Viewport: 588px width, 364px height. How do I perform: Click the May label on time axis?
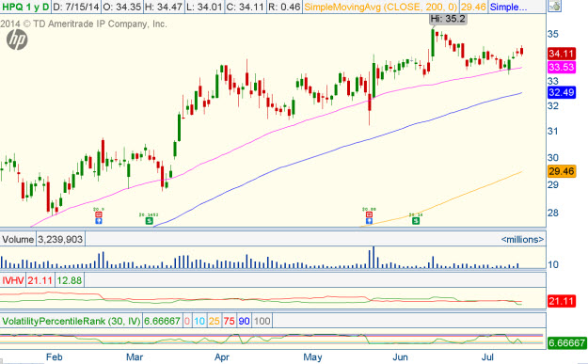point(312,357)
